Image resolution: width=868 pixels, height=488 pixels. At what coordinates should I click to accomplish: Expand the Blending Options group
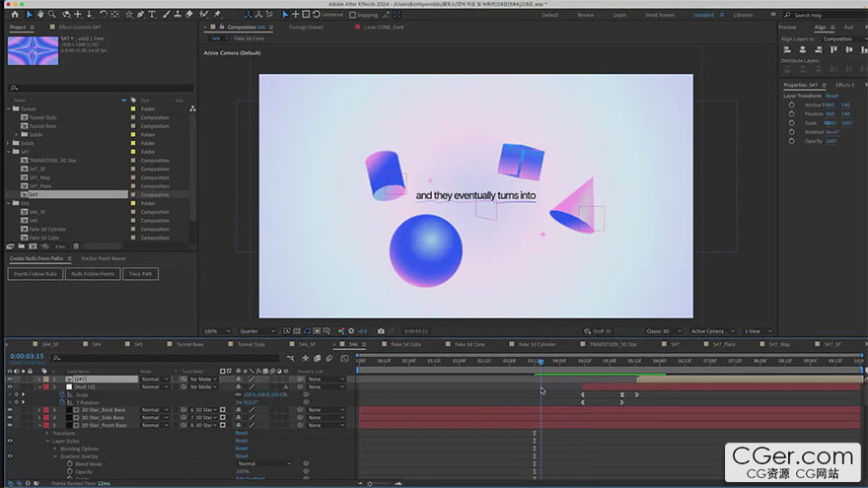point(55,449)
